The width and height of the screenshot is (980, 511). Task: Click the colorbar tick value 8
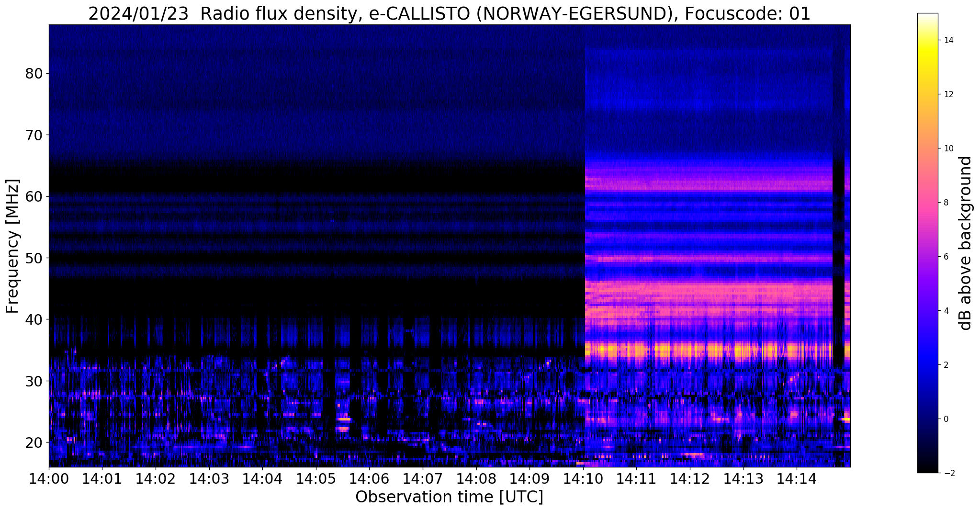click(x=946, y=203)
